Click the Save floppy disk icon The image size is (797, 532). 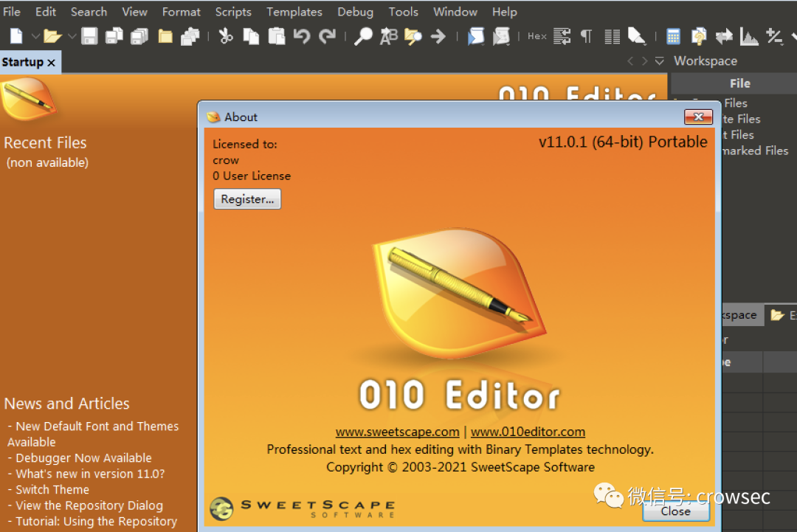tap(89, 36)
